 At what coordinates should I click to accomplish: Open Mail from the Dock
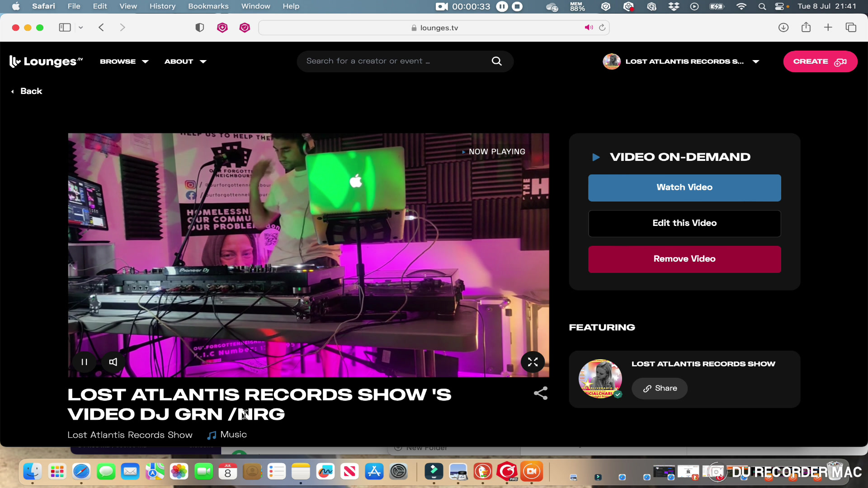tap(130, 472)
